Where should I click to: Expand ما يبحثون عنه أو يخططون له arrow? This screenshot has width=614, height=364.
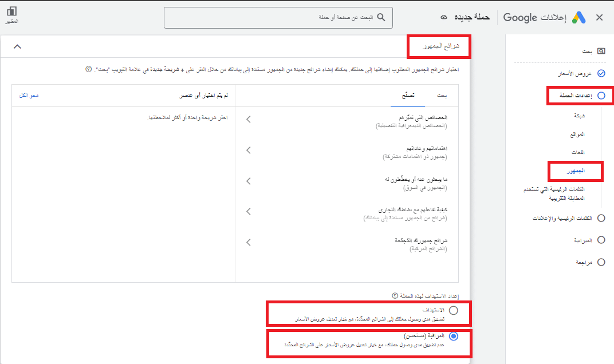point(249,181)
